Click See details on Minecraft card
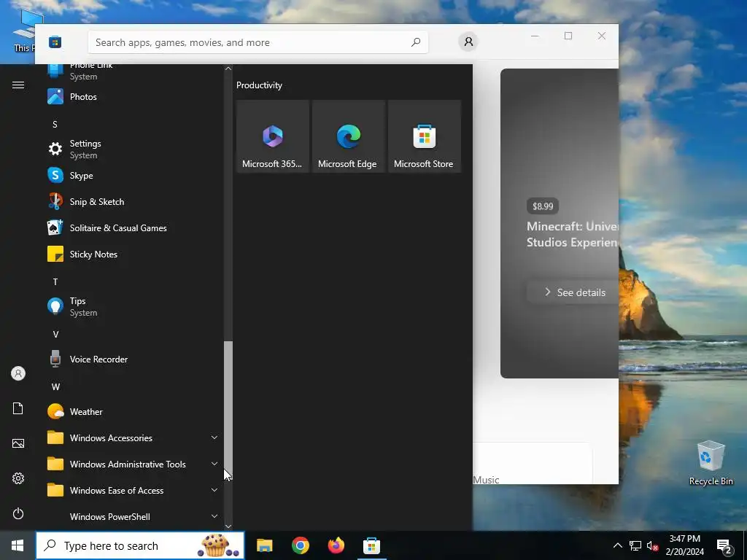The image size is (747, 560). pos(573,292)
